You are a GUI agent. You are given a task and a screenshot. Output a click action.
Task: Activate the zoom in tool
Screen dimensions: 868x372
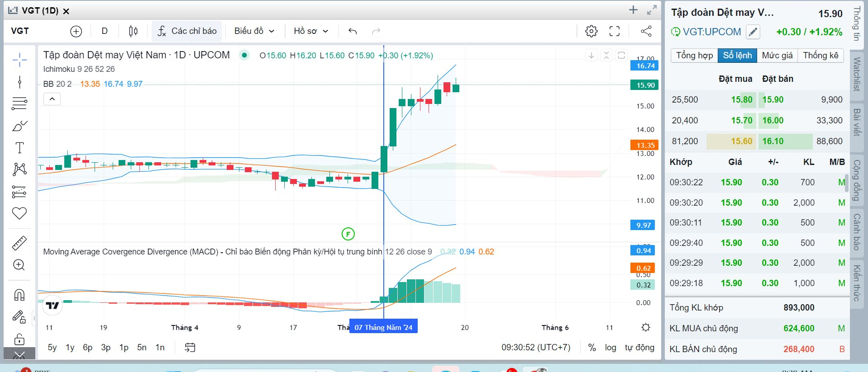click(x=19, y=265)
